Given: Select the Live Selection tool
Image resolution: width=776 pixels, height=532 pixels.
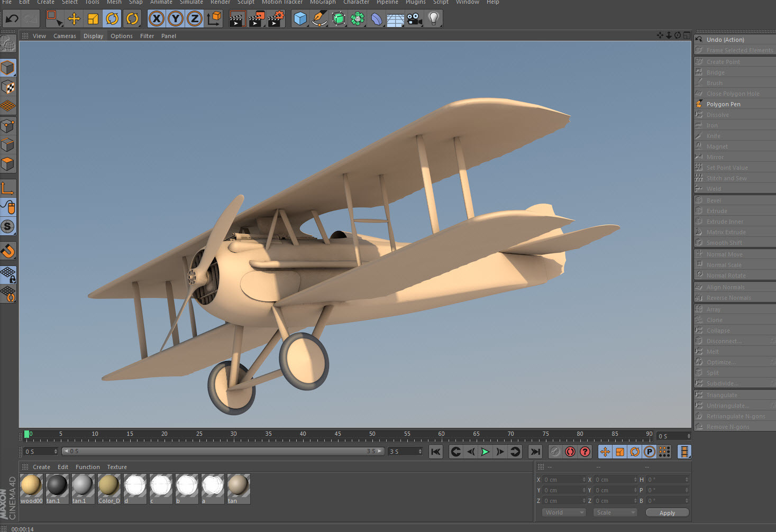Looking at the screenshot, I should click(54, 19).
